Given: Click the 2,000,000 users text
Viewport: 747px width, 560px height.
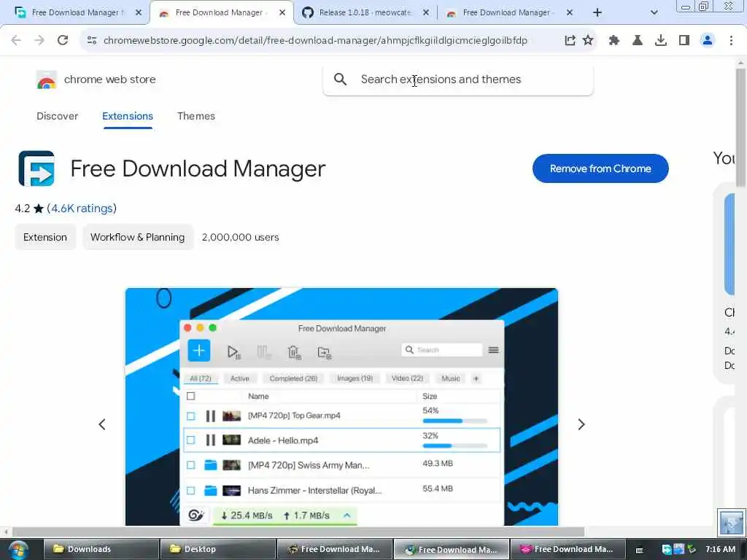Looking at the screenshot, I should (x=241, y=237).
